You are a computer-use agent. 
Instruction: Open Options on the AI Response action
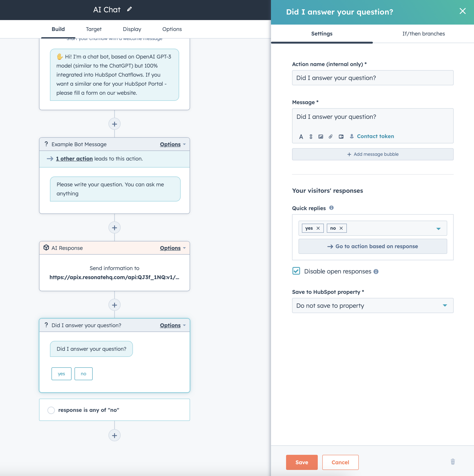(171, 248)
